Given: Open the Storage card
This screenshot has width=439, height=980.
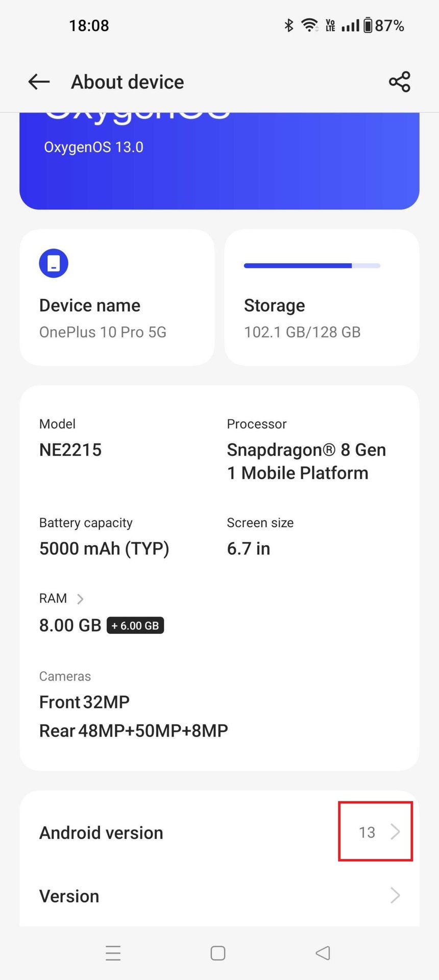Looking at the screenshot, I should (x=322, y=298).
